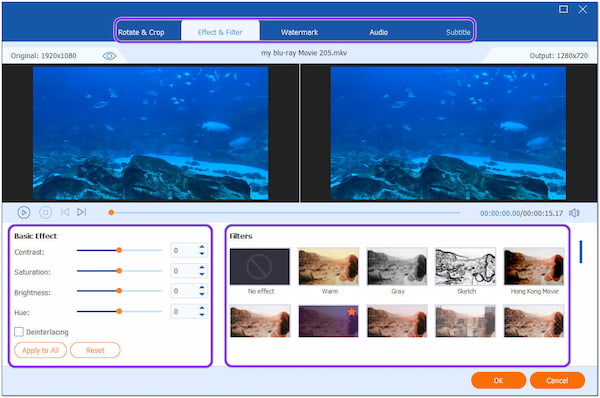
Task: Apply the Hong Kong Movie filter
Action: [534, 267]
